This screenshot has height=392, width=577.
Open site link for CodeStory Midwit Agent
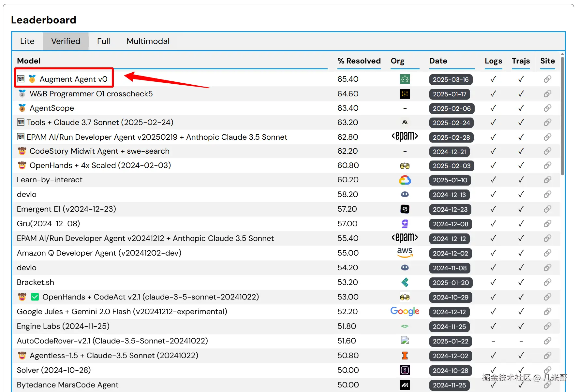pyautogui.click(x=547, y=151)
